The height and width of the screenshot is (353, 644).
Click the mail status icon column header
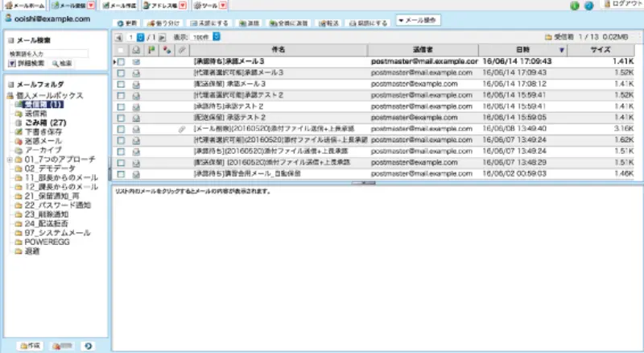pos(136,50)
